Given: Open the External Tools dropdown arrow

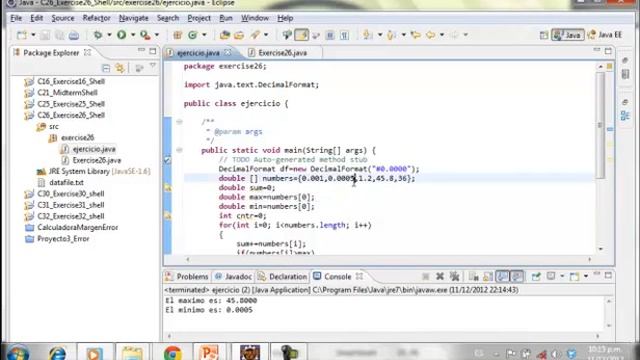Looking at the screenshot, I should [x=157, y=35].
